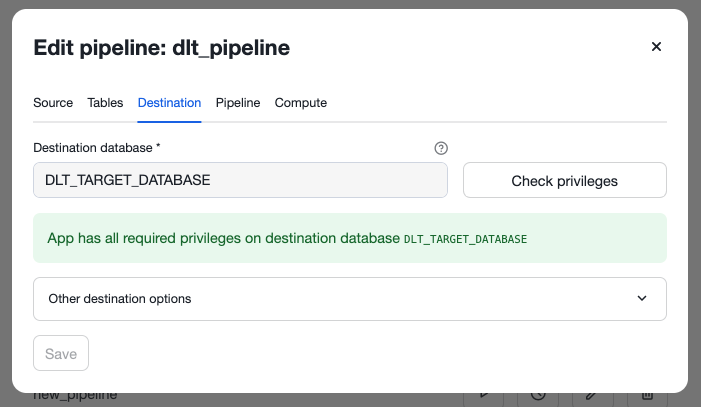Click the Destination database input field

pyautogui.click(x=240, y=181)
